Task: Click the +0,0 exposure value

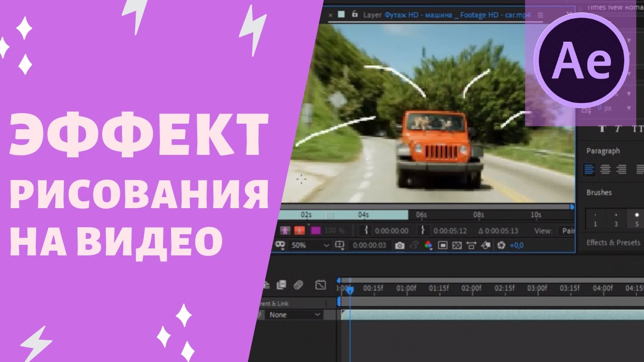Action: point(517,245)
